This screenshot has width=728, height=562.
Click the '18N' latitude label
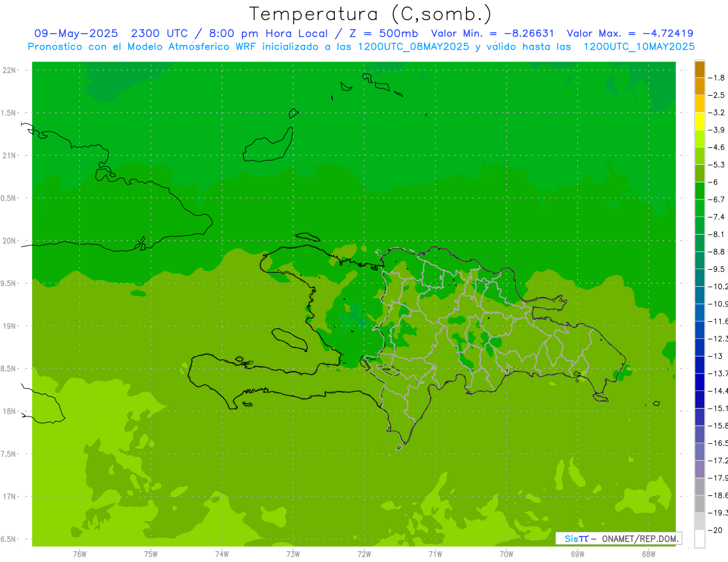click(x=9, y=411)
